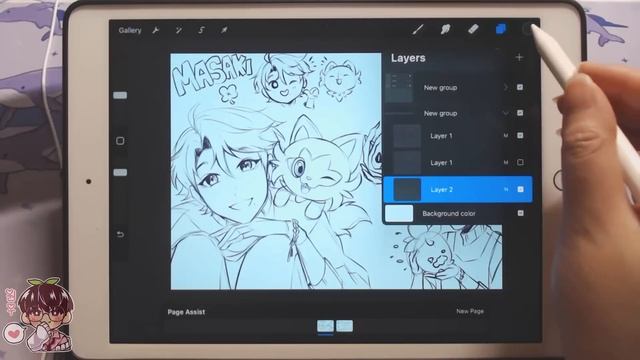Screen dimensions: 640x360
Task: Open blend mode of upper Layer 1
Action: (x=506, y=136)
